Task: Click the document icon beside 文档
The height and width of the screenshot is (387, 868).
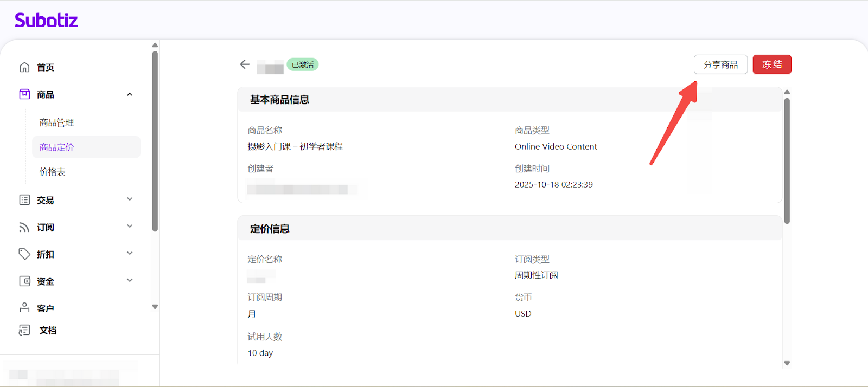Action: tap(24, 330)
